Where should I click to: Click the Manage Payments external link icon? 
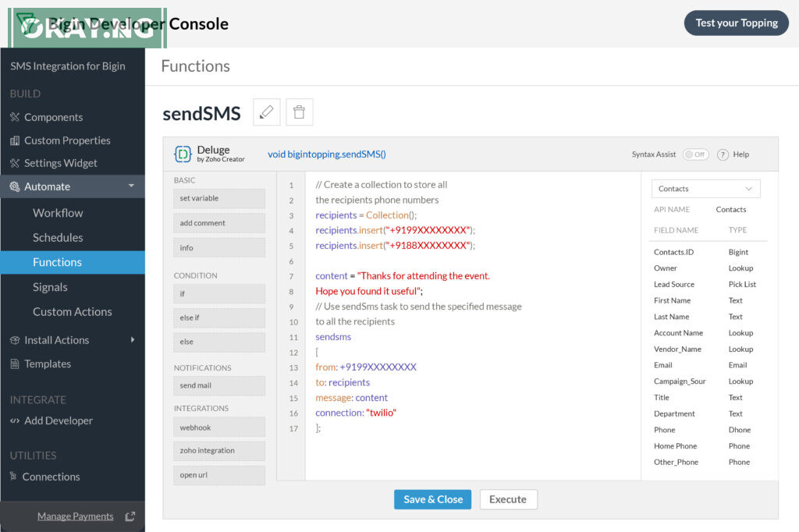(130, 516)
